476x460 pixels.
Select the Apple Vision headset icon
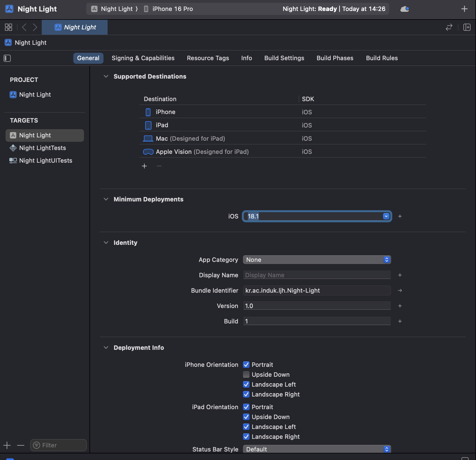[x=148, y=152]
